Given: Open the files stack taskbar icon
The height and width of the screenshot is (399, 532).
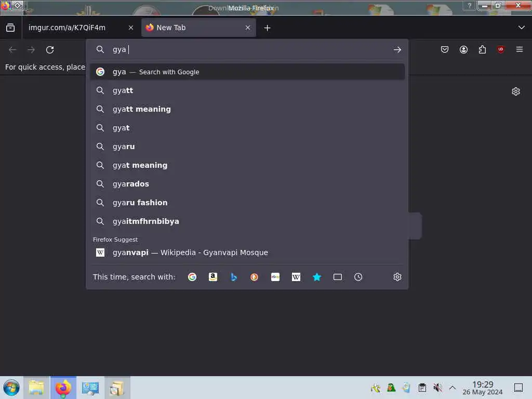Looking at the screenshot, I should click(117, 388).
